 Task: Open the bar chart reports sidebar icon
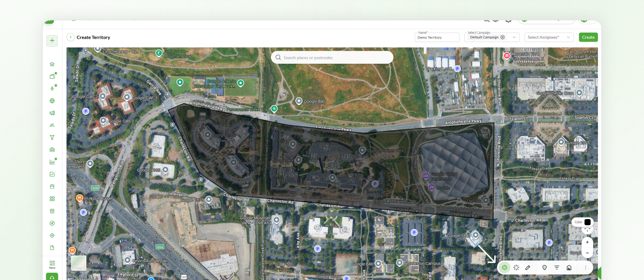(x=52, y=162)
